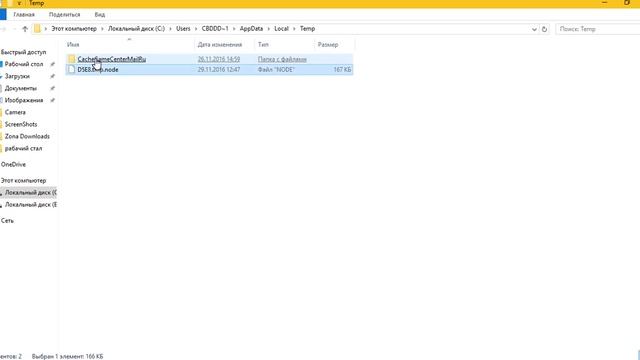Click Этот компьютер in the address path
The height and width of the screenshot is (360, 640).
tap(74, 29)
